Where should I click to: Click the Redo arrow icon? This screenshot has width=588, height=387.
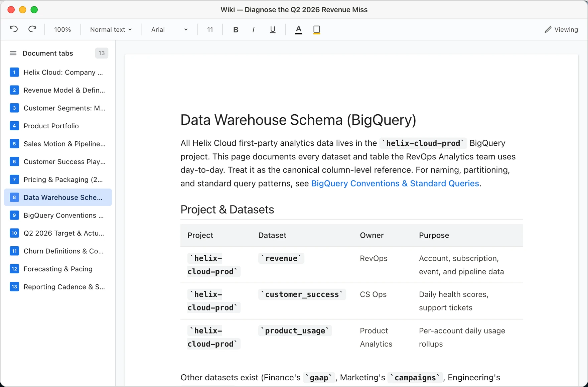(32, 29)
